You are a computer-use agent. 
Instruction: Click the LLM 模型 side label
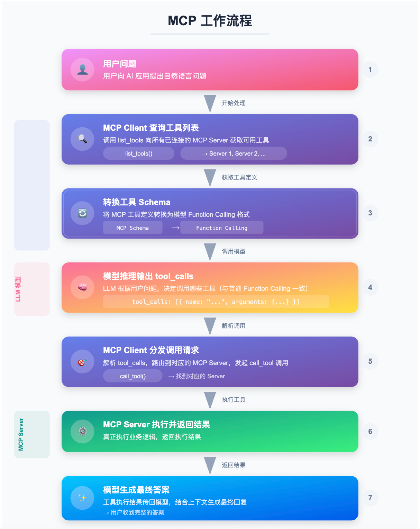click(x=18, y=289)
